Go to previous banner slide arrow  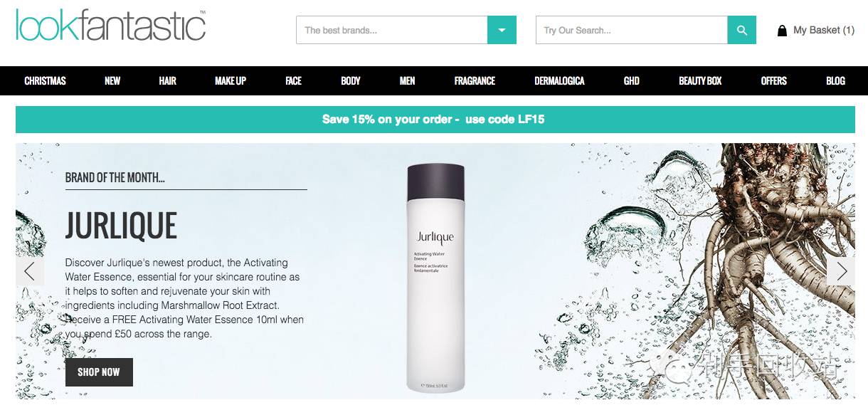tap(30, 271)
